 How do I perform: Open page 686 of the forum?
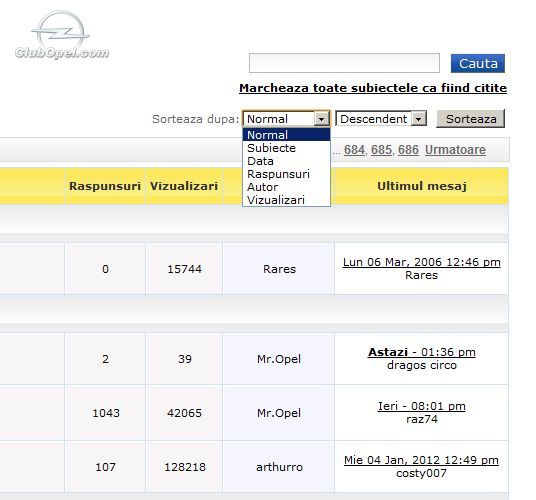[x=408, y=150]
